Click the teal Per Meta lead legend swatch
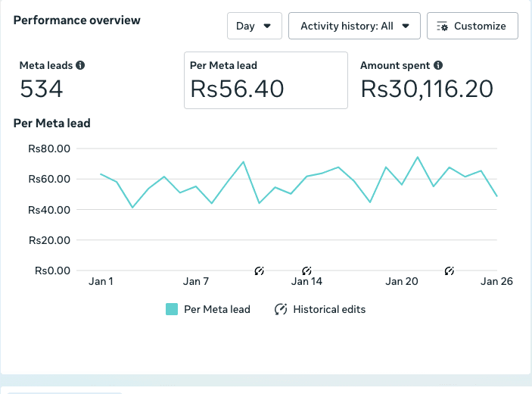 [x=172, y=309]
